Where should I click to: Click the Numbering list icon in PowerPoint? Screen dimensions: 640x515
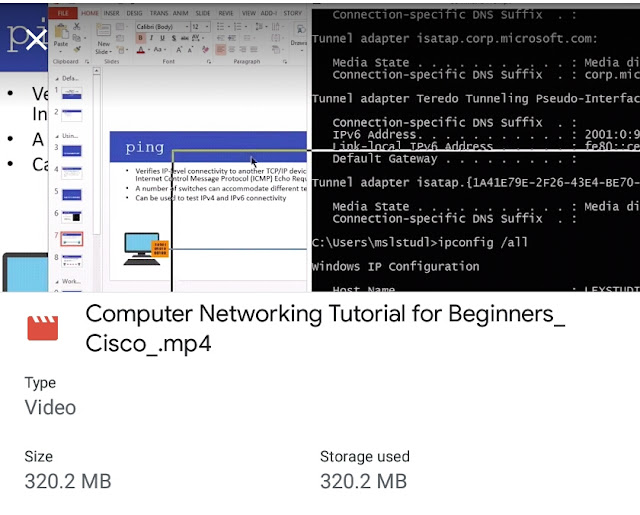tap(237, 27)
